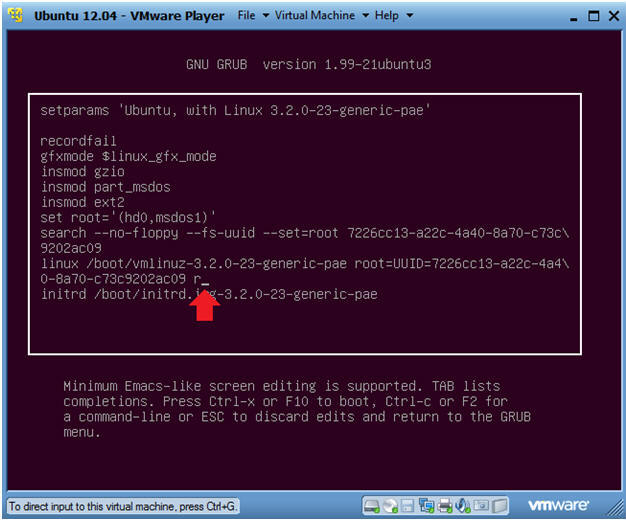Click the 'linux /boot/vmlinuz-3.2.0-23-generic-pae' line
Image resolution: width=626 pixels, height=520 pixels.
(x=305, y=264)
